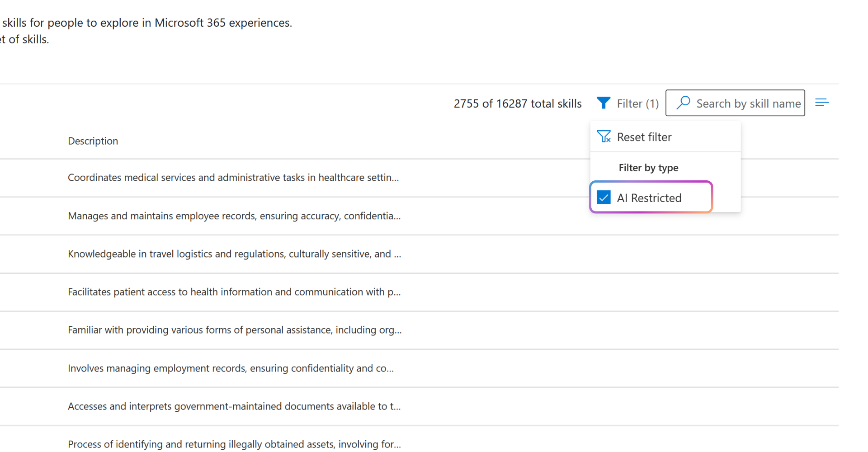Select the Process of identifying assets row
The image size is (868, 452).
(234, 444)
